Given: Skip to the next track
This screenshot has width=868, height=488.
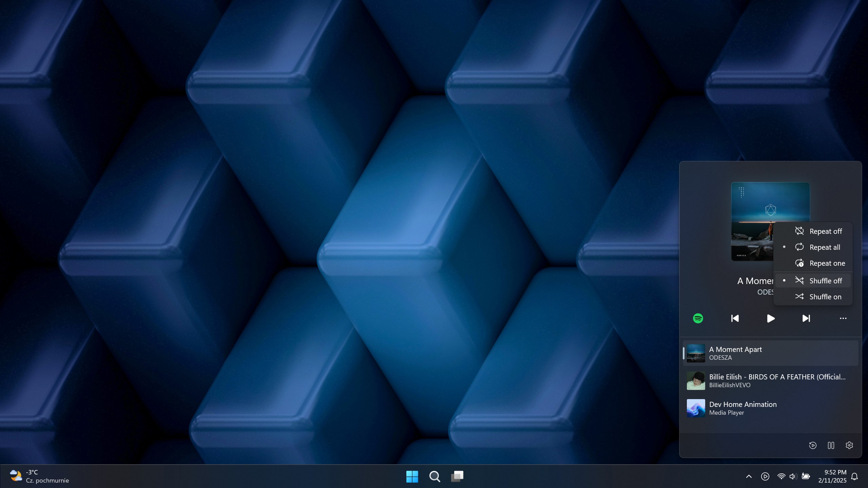Looking at the screenshot, I should pos(806,318).
